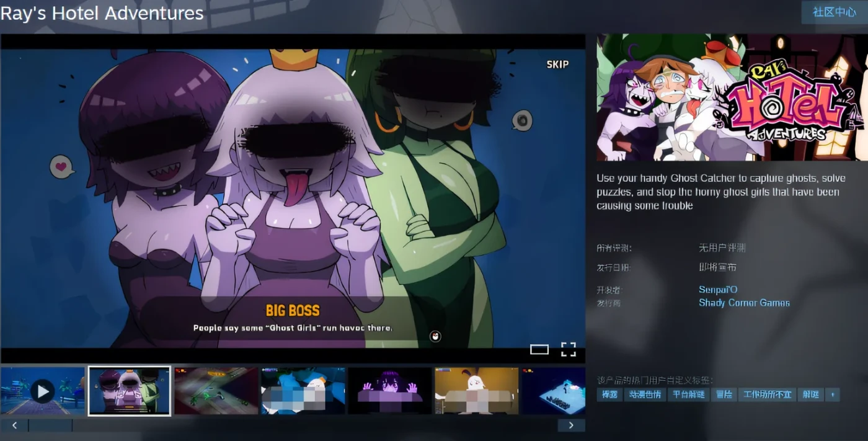
Task: Switch the video player to theater mode
Action: tap(539, 349)
